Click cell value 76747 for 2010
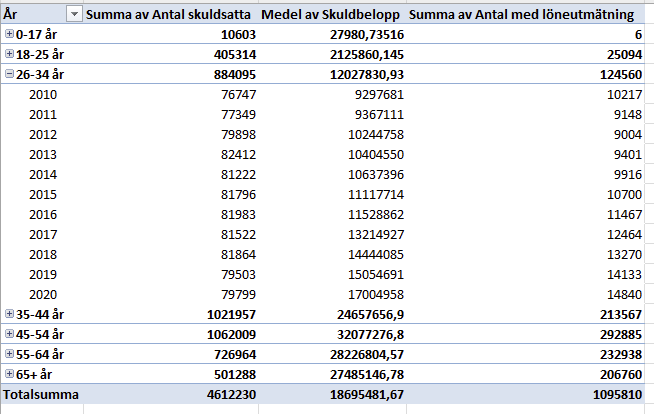 coord(239,95)
